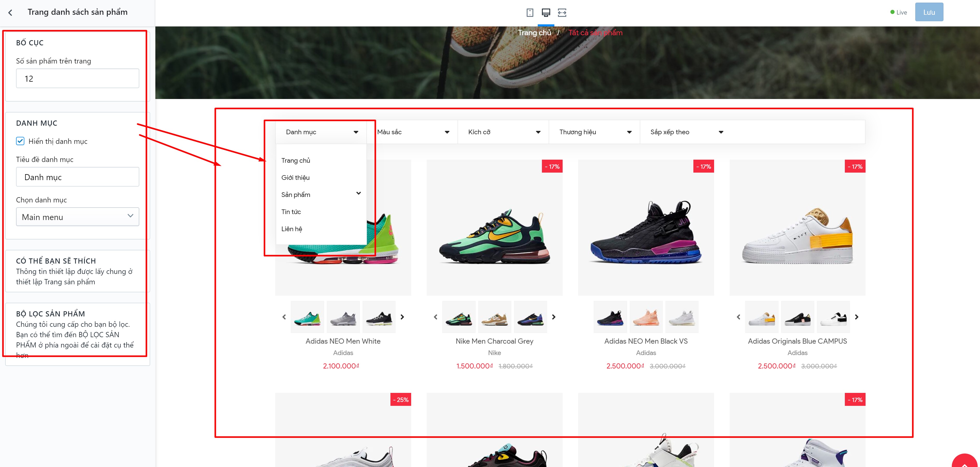Screen dimensions: 980x467
Task: Open 'Nike Men Charcoal Grey' product title
Action: click(x=494, y=341)
